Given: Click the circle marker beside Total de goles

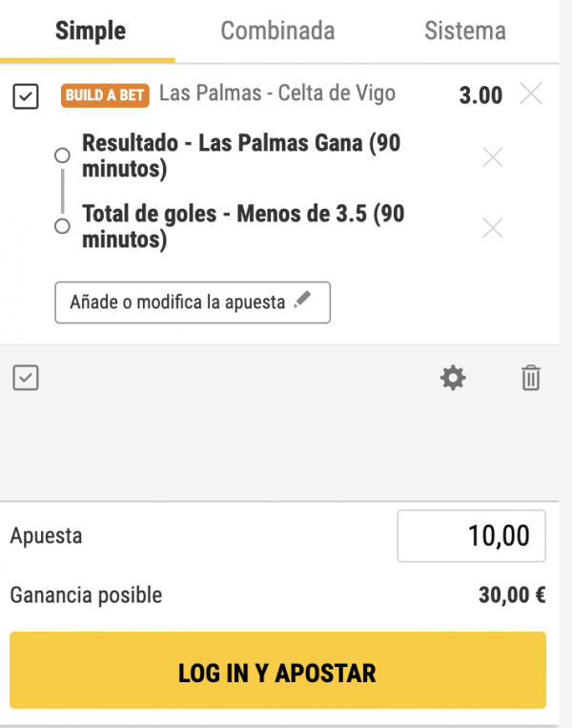Looking at the screenshot, I should [x=63, y=226].
